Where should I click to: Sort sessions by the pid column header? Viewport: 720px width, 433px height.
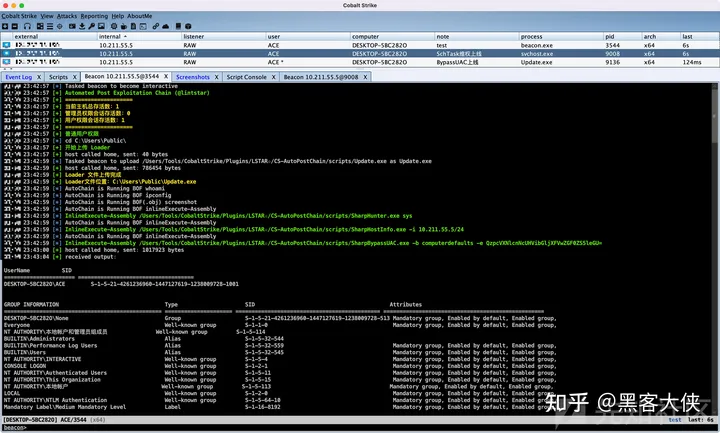[x=623, y=36]
